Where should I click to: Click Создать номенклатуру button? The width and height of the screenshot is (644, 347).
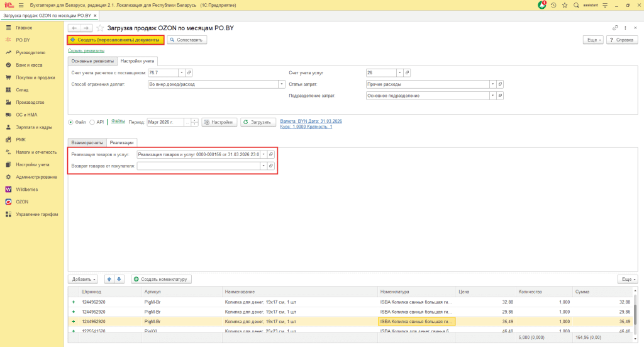[162, 279]
